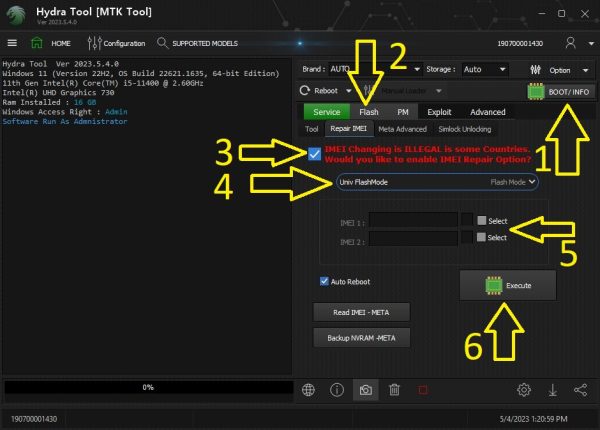Image resolution: width=600 pixels, height=430 pixels.
Task: Click the 'Intel(R) UHD Graphics 730' line
Action: pyautogui.click(x=58, y=93)
